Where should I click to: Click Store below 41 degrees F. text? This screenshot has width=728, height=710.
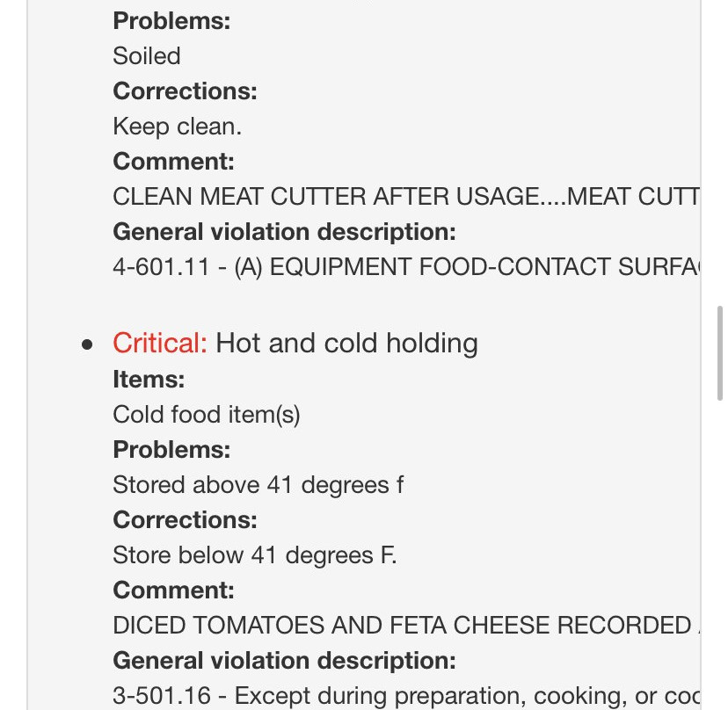[x=255, y=555]
